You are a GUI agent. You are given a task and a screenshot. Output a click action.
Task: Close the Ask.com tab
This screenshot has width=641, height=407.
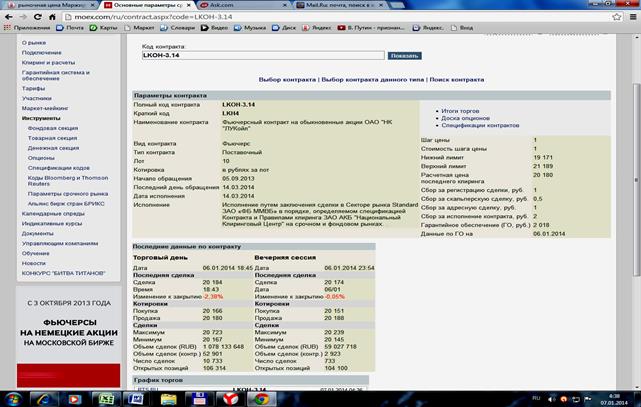coord(285,5)
